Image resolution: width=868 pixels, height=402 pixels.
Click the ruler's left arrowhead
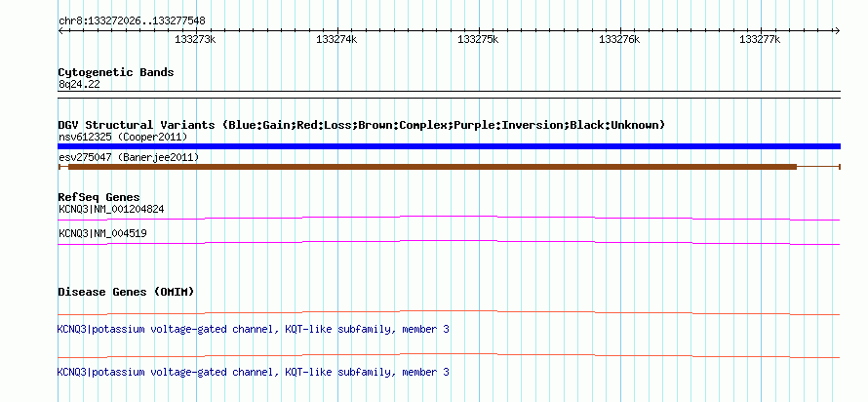(x=60, y=31)
